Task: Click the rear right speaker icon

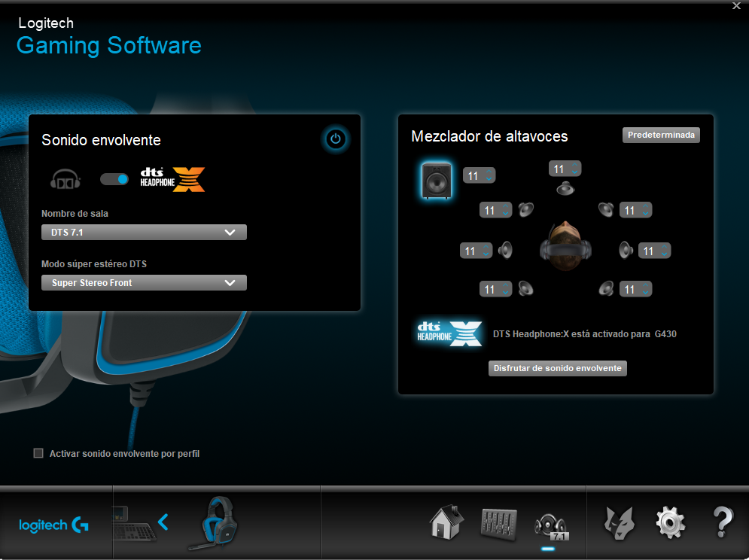Action: [x=606, y=288]
